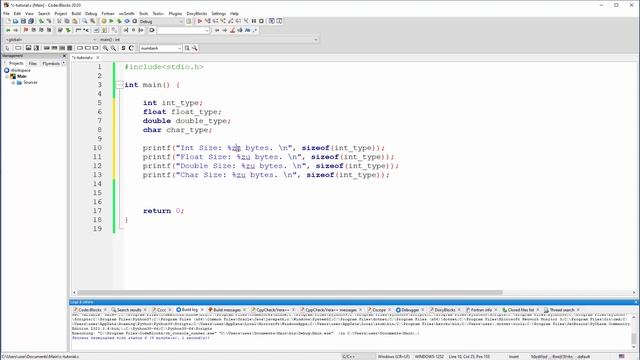
Task: Click the Zoom in magnifier icon
Action: tap(105, 48)
